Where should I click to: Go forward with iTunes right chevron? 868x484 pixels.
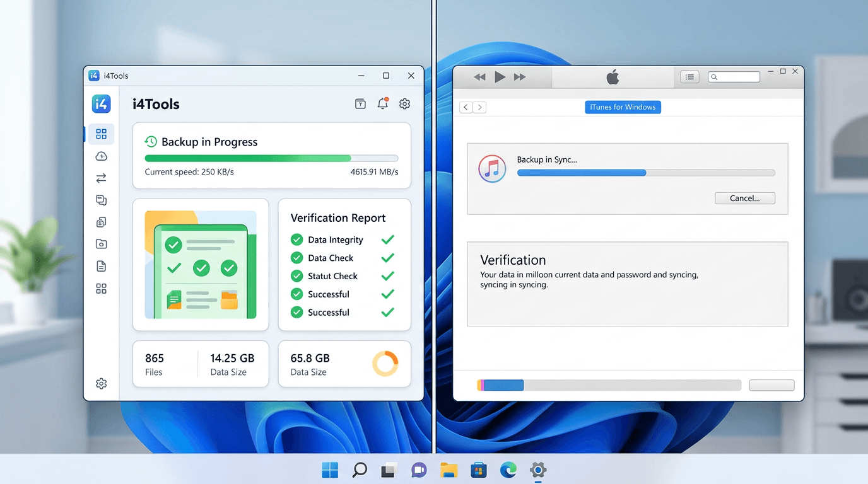click(x=479, y=107)
